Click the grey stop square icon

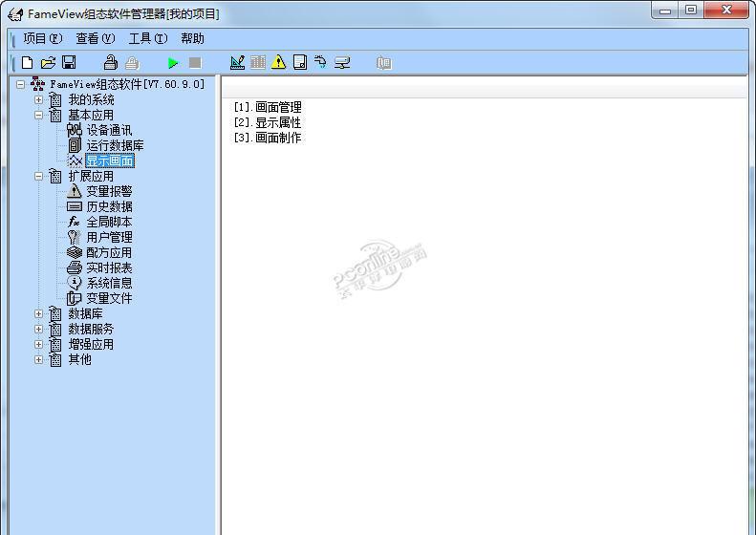[x=195, y=63]
